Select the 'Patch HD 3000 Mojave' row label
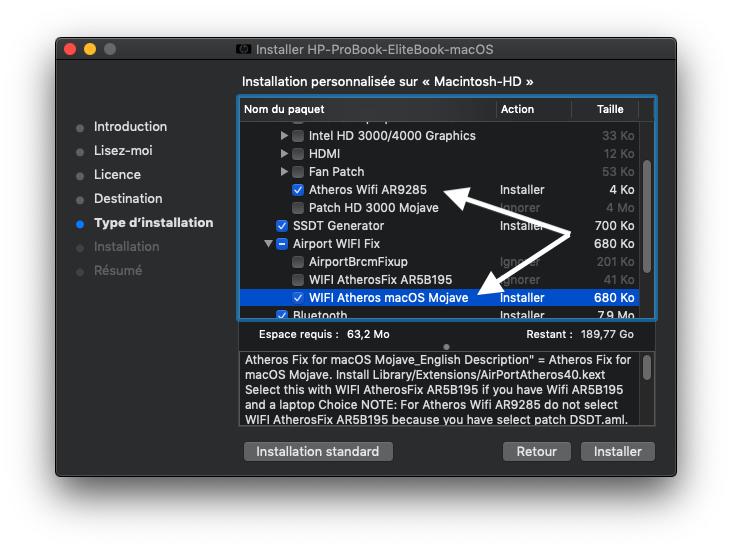This screenshot has width=732, height=550. click(374, 208)
